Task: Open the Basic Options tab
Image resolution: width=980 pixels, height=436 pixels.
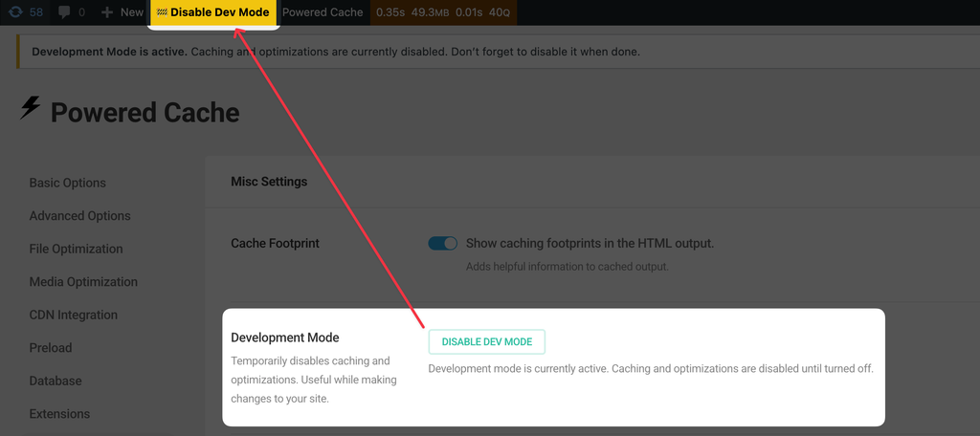Action: click(68, 183)
